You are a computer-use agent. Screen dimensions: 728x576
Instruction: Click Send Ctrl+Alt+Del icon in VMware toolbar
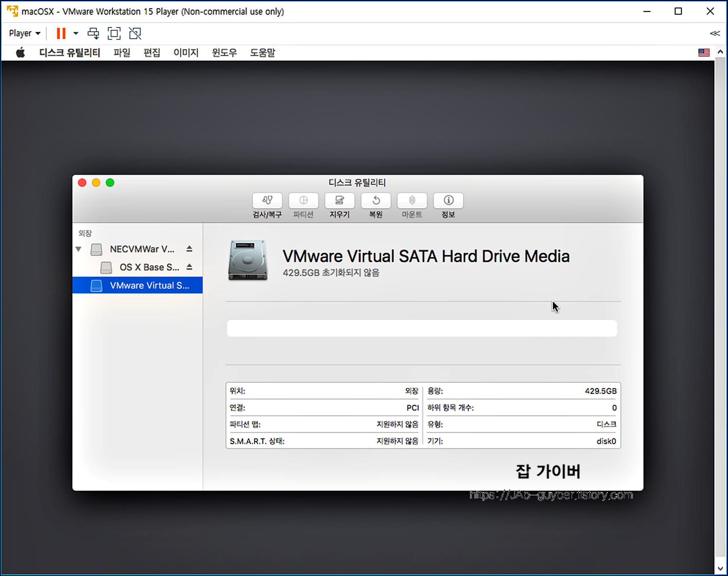93,33
